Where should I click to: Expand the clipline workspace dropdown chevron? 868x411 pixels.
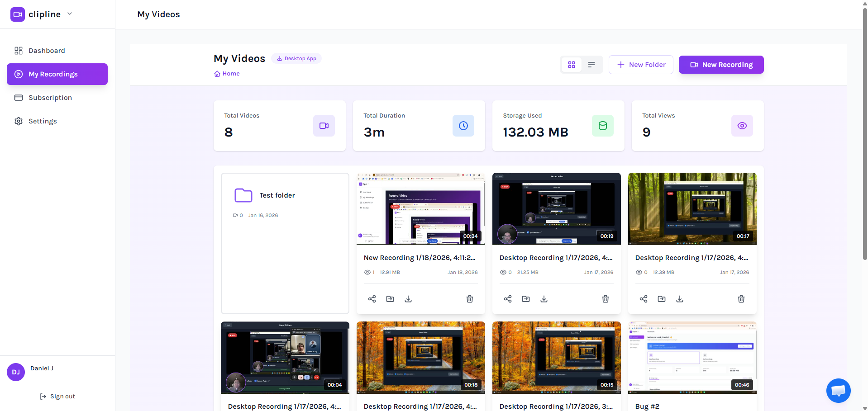pyautogui.click(x=70, y=14)
